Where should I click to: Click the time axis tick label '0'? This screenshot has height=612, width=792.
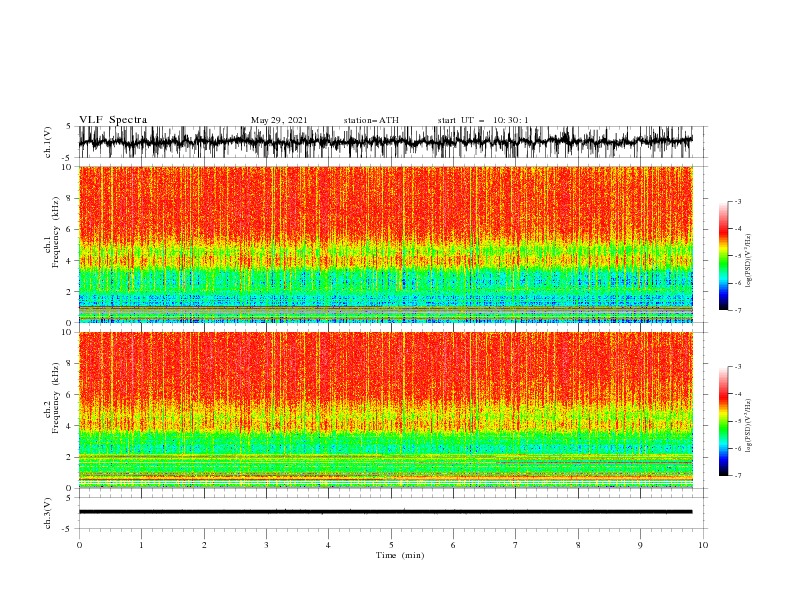pos(79,545)
